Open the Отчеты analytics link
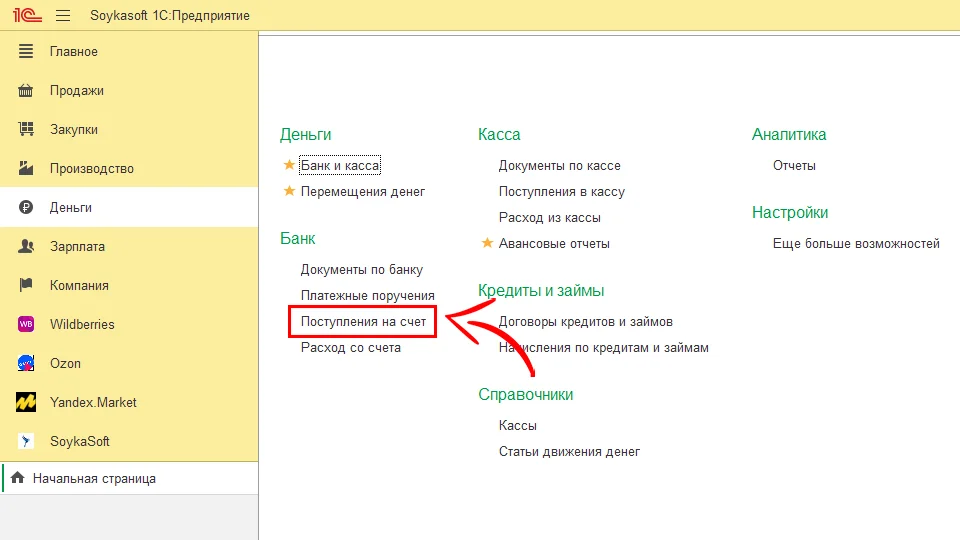This screenshot has height=540, width=960. point(794,165)
